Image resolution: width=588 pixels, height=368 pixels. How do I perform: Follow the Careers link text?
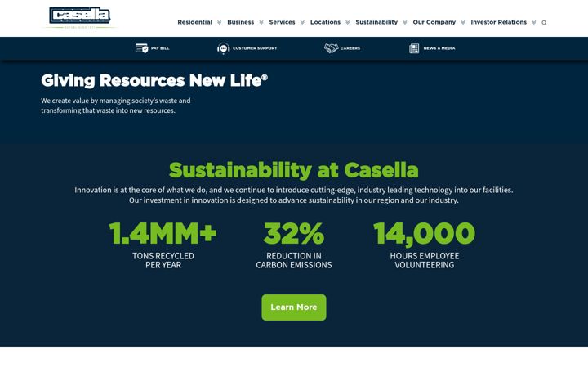(x=350, y=48)
